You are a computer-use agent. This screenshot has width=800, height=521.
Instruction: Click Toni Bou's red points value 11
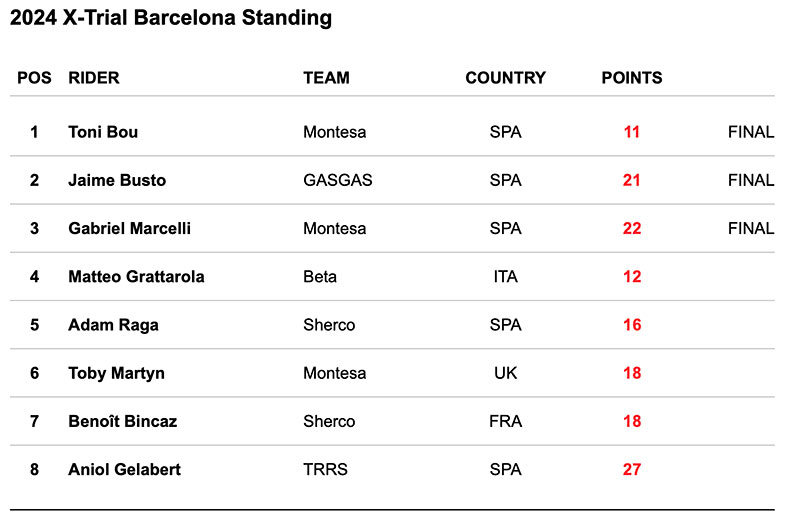tap(631, 132)
